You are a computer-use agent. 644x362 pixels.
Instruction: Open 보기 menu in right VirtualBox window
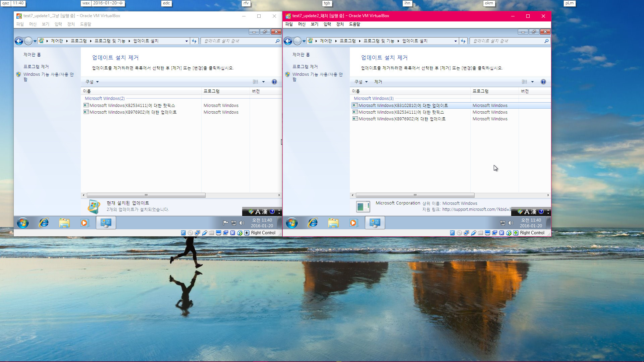coord(315,24)
